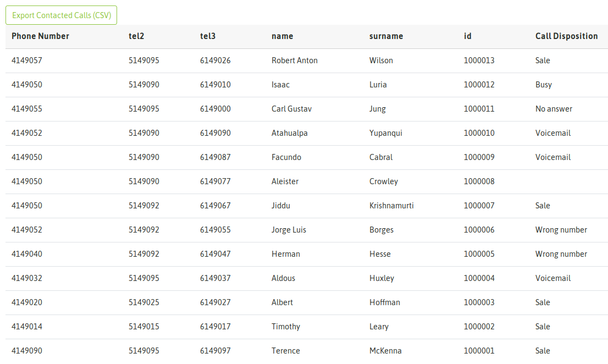Click Wrong number in Borges row
The image size is (608, 364).
click(x=561, y=230)
